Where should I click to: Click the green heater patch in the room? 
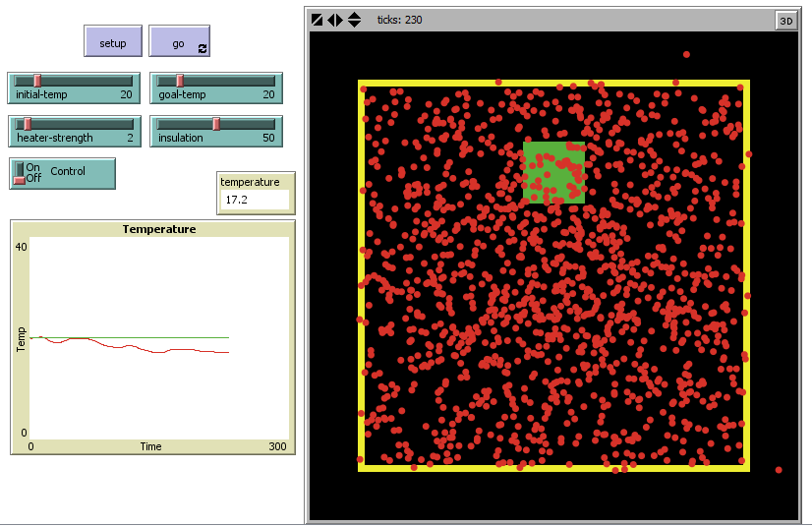pos(554,172)
